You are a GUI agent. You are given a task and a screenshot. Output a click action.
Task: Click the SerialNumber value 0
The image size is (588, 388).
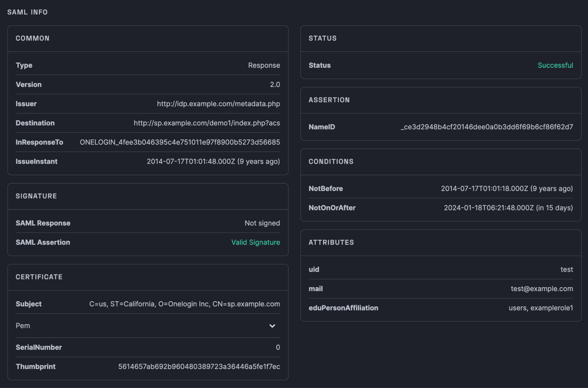pyautogui.click(x=278, y=348)
